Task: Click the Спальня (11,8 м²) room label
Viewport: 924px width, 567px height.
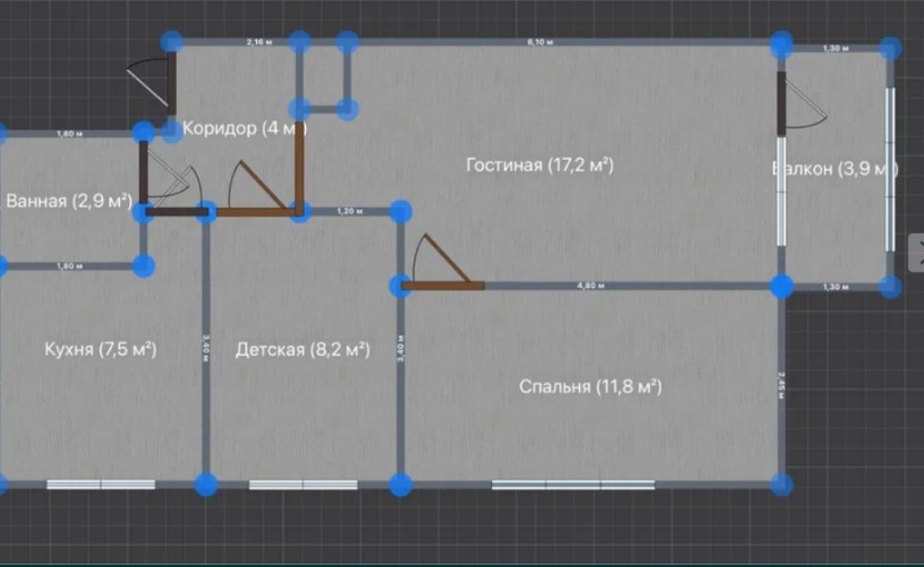Action: point(590,386)
